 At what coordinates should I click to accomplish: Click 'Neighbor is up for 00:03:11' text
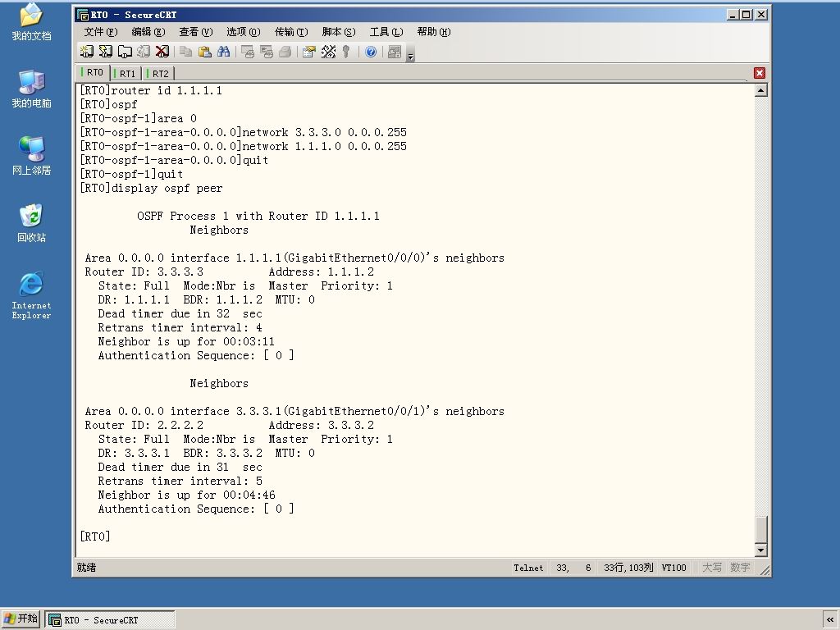(186, 342)
